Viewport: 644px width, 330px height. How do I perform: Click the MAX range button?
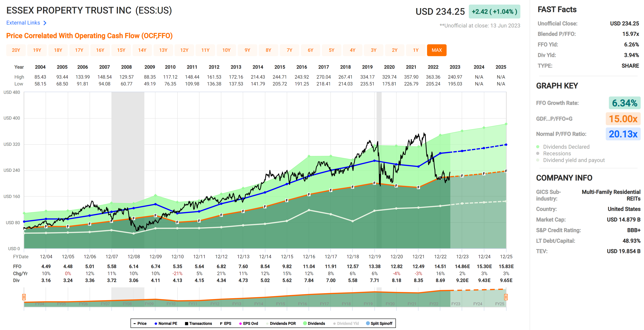point(437,50)
